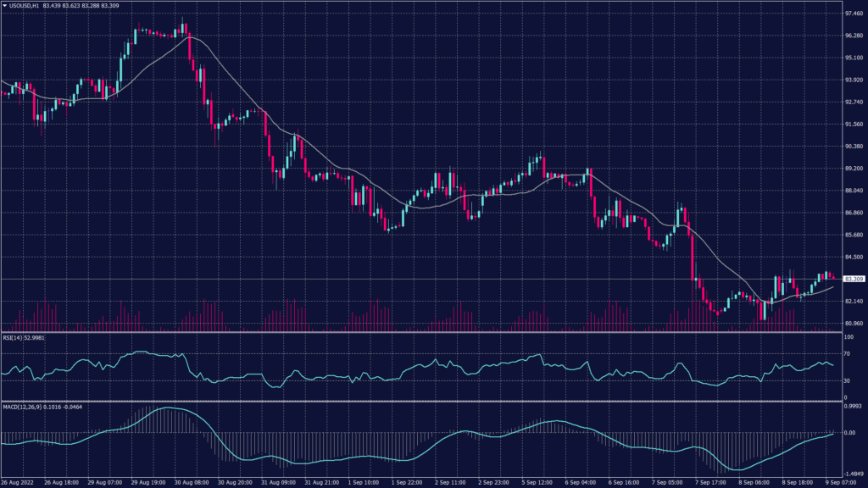Click the 88.040 price axis label

tap(850, 191)
